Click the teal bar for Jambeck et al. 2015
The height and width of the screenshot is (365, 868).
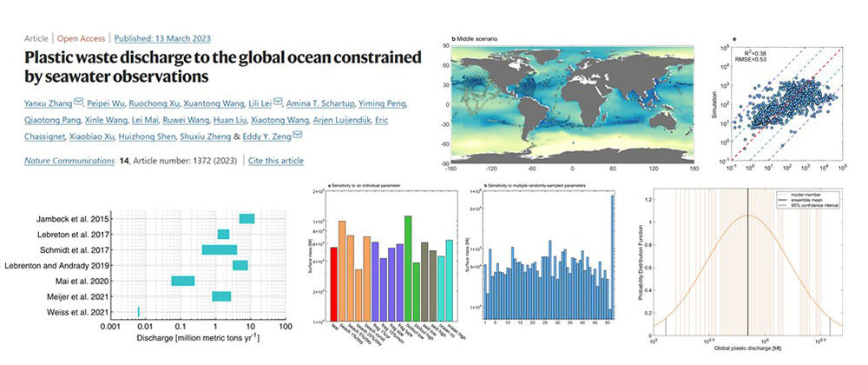[247, 219]
